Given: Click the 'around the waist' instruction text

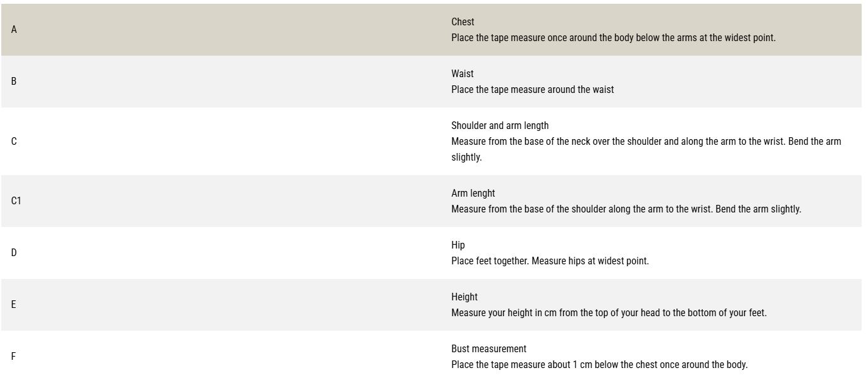Looking at the screenshot, I should (x=532, y=90).
